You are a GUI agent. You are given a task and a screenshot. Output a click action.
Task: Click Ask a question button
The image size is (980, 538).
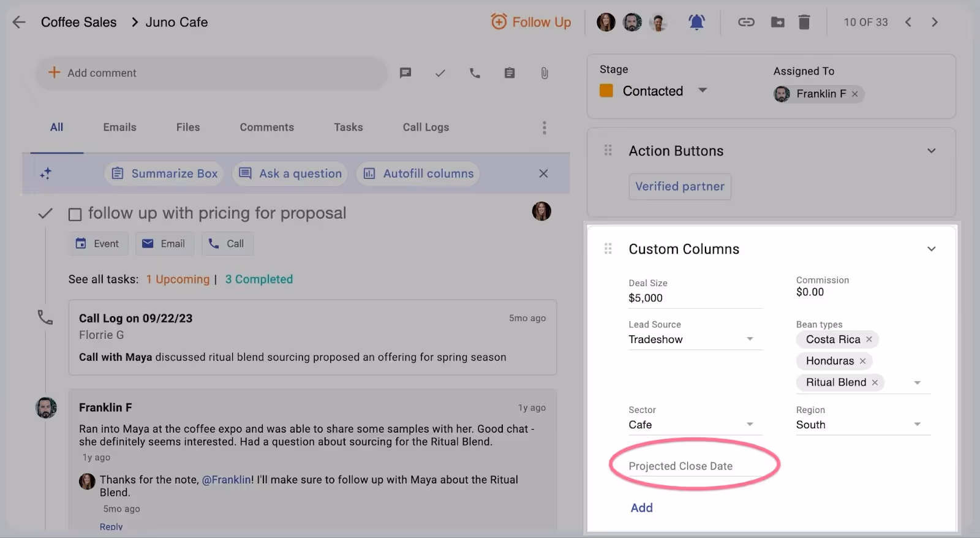point(290,173)
